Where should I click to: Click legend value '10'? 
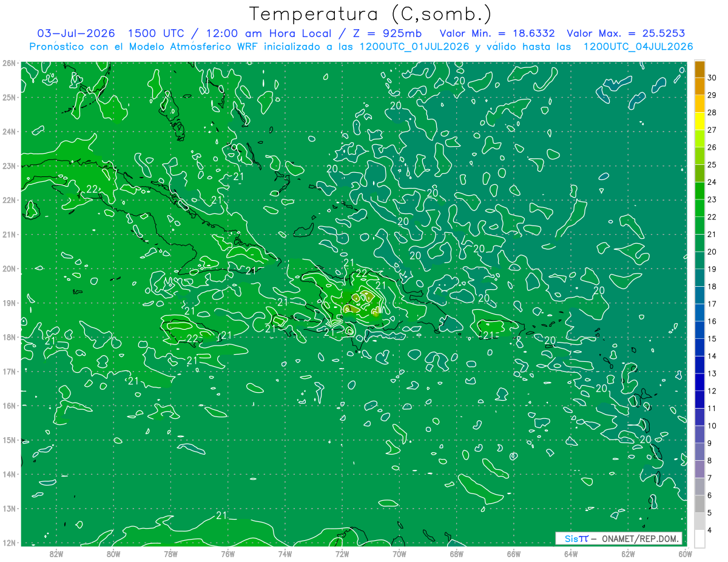coord(712,426)
